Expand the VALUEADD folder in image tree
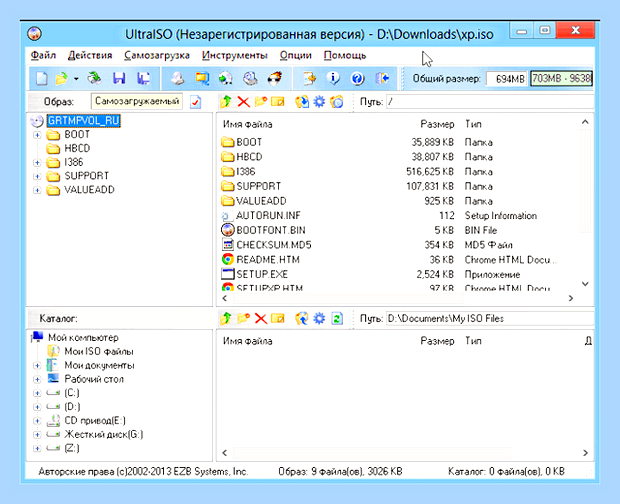This screenshot has width=620, height=504. click(37, 191)
